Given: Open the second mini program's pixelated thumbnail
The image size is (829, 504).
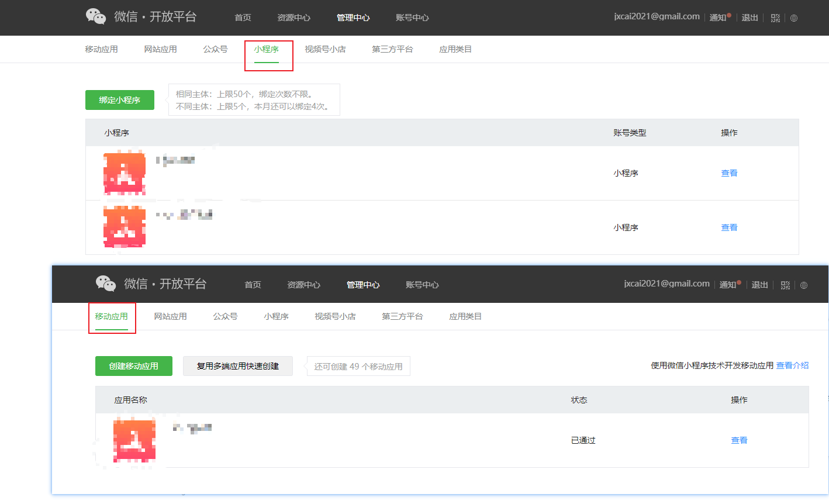Looking at the screenshot, I should click(x=125, y=227).
